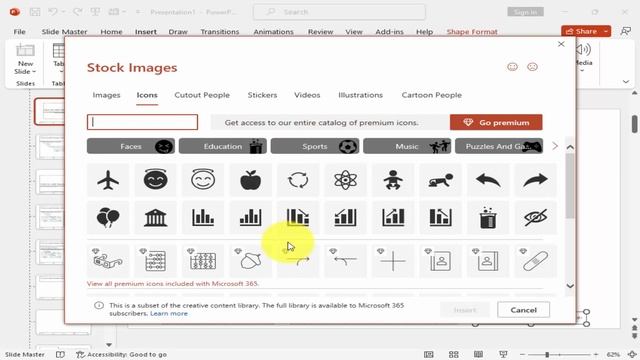Viewport: 640px width, 360px height.
Task: Click the Cancel button
Action: [523, 310]
